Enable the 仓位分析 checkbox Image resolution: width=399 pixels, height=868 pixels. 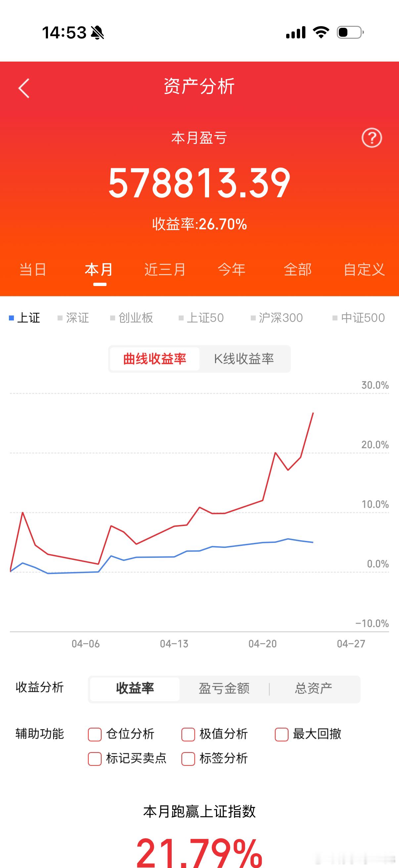point(94,734)
